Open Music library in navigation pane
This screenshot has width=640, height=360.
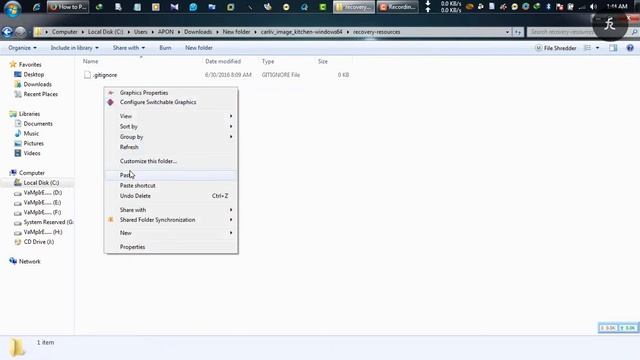pyautogui.click(x=31, y=133)
